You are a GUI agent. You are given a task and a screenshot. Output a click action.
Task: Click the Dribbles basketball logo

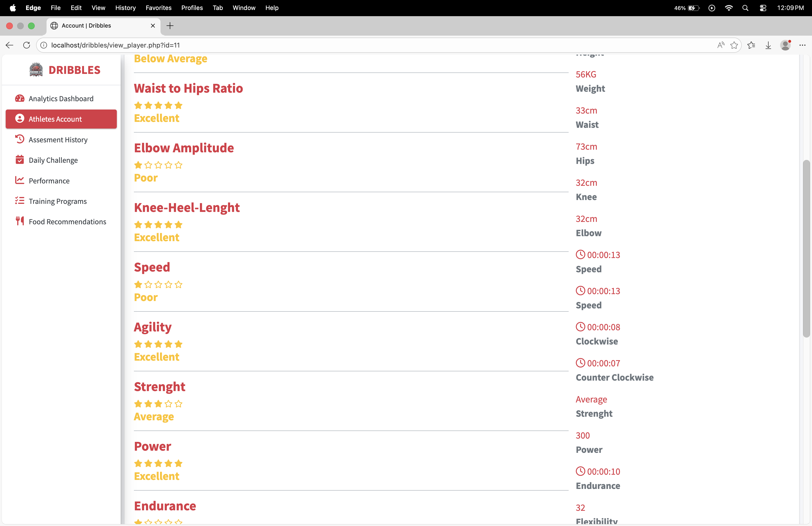tap(36, 70)
